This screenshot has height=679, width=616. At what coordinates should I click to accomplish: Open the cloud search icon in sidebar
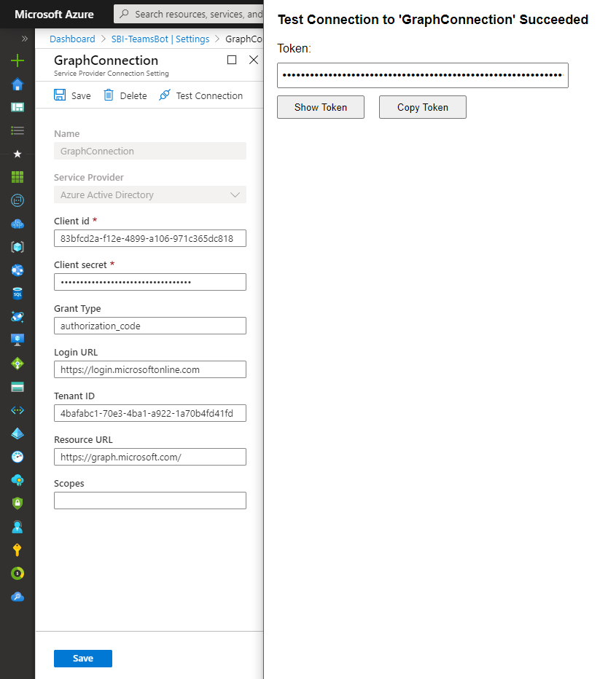point(17,597)
